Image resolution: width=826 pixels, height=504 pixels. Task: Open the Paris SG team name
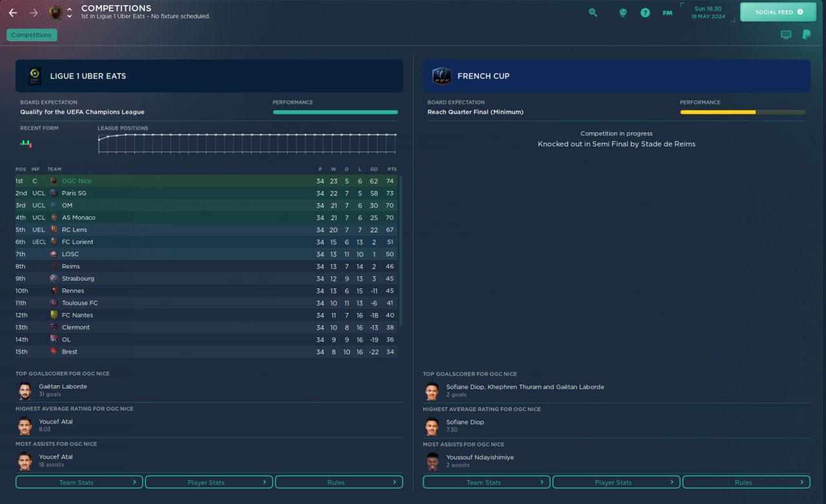pos(74,194)
